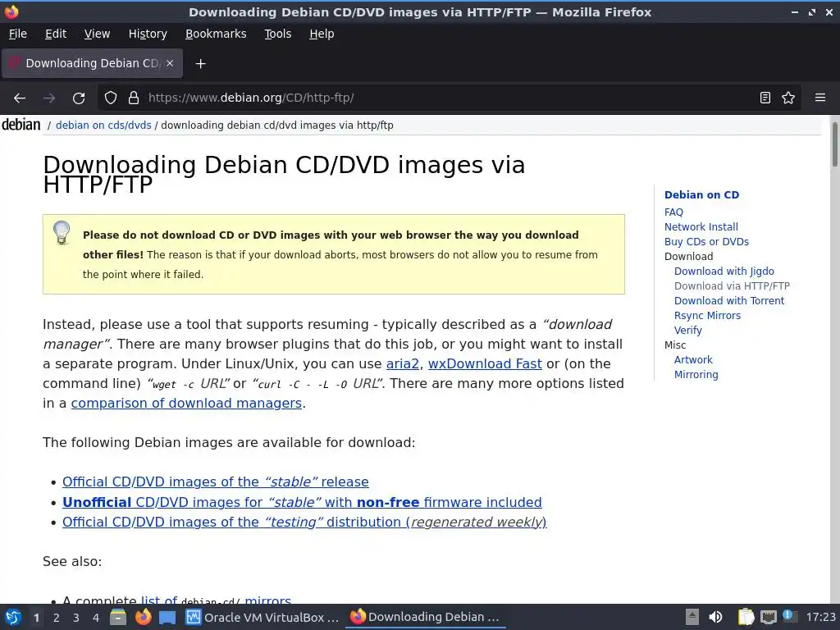Viewport: 840px width, 630px height.
Task: Open Network Install sidebar link
Action: pyautogui.click(x=701, y=226)
